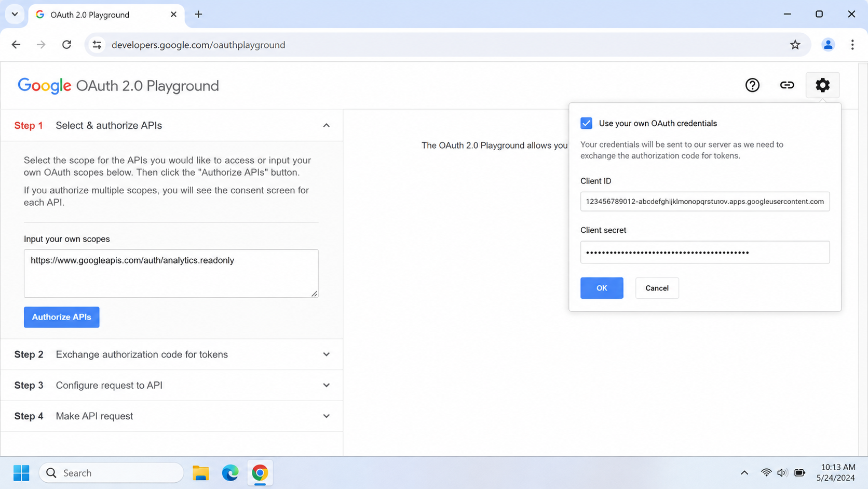Viewport: 868px width, 489px height.
Task: Open the OAuth Playground help icon
Action: tap(752, 85)
